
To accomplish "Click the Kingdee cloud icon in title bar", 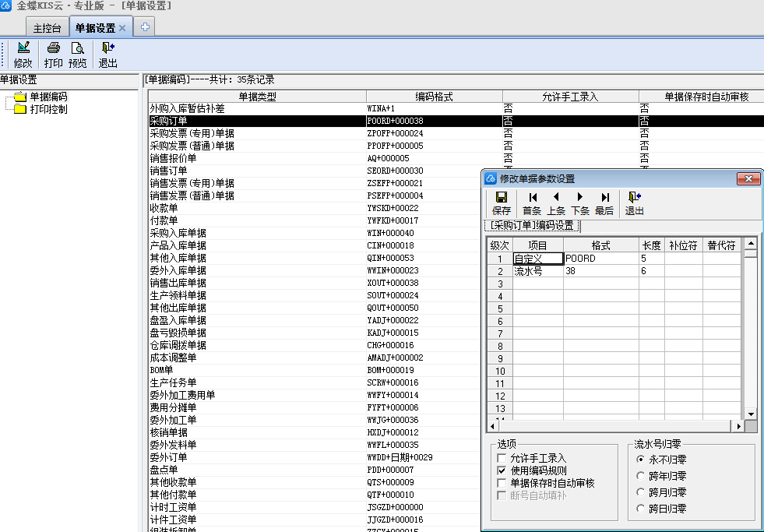I will pyautogui.click(x=5, y=5).
